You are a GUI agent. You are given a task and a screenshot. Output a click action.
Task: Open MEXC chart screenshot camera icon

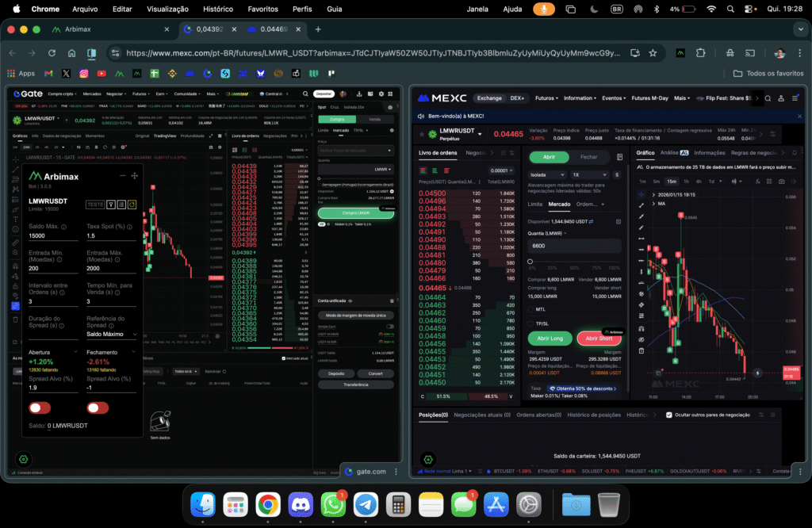(782, 181)
